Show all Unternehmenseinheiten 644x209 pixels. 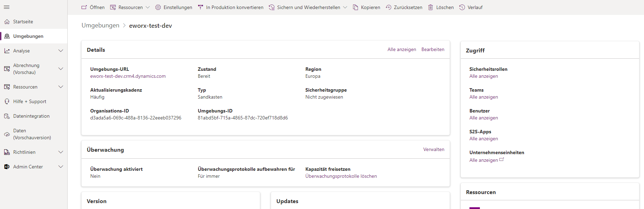click(x=484, y=160)
